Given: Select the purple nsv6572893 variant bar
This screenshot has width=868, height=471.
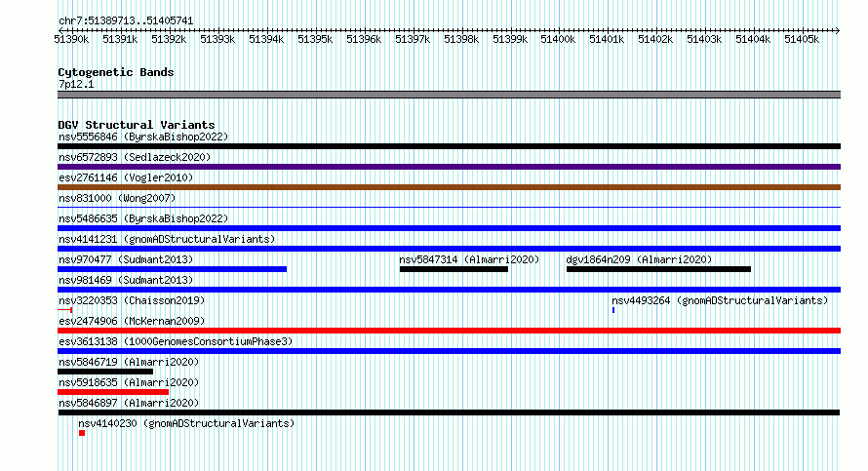Looking at the screenshot, I should 449,167.
